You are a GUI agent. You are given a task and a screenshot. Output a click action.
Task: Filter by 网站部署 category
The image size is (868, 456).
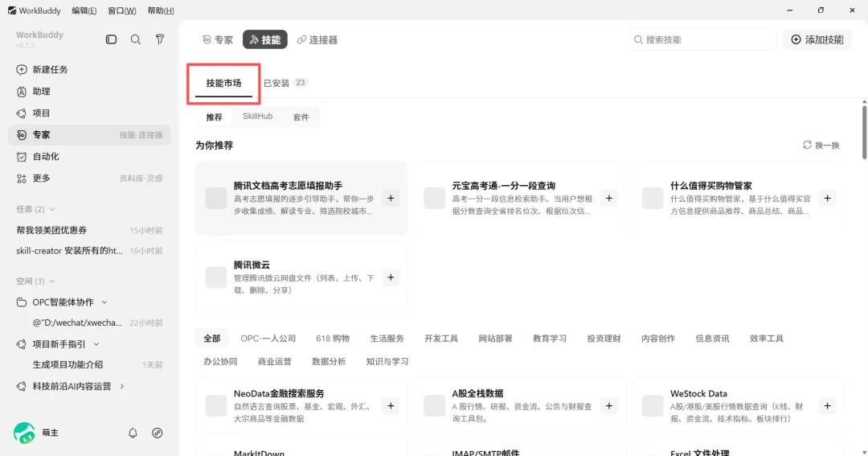pos(495,339)
